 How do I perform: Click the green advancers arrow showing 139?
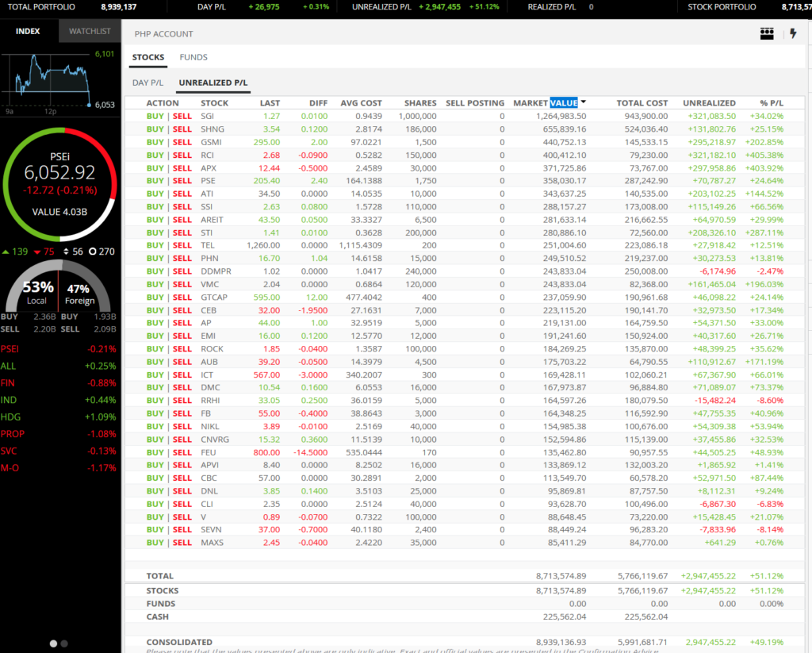(x=7, y=252)
